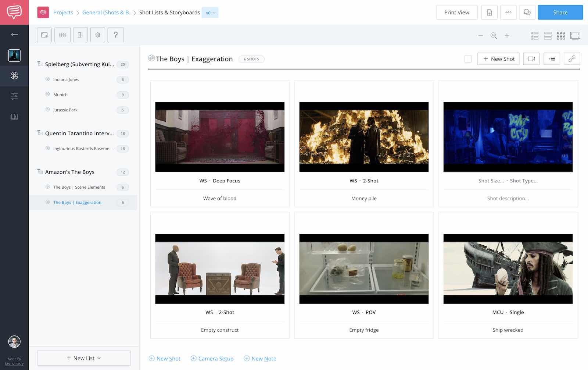This screenshot has width=588, height=370.
Task: Click the link chain header icon
Action: 572,59
